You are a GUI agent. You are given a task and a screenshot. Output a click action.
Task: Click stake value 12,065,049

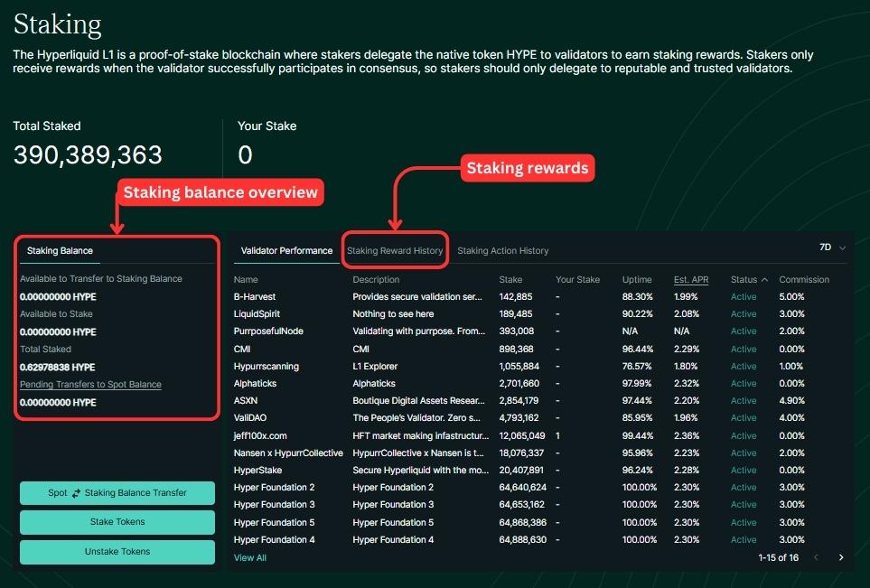tap(521, 436)
